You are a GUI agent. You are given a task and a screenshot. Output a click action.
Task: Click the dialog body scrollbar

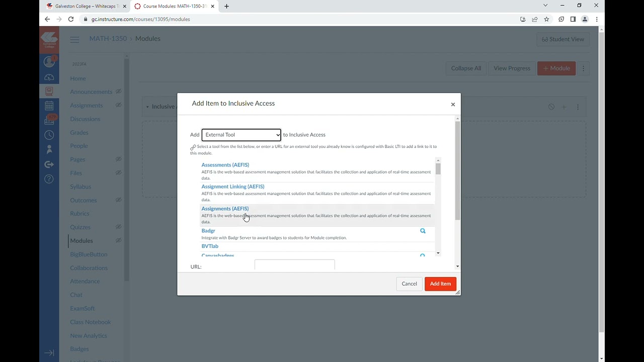coord(457,171)
